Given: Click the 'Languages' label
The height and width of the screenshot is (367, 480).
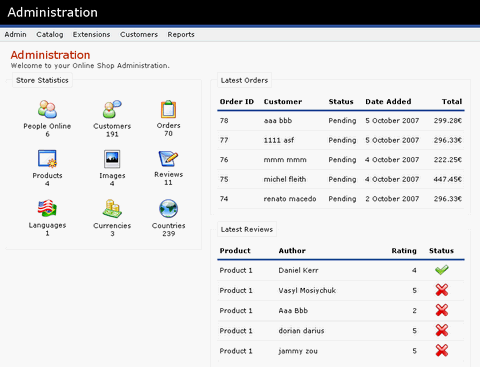Looking at the screenshot, I should 47,225.
